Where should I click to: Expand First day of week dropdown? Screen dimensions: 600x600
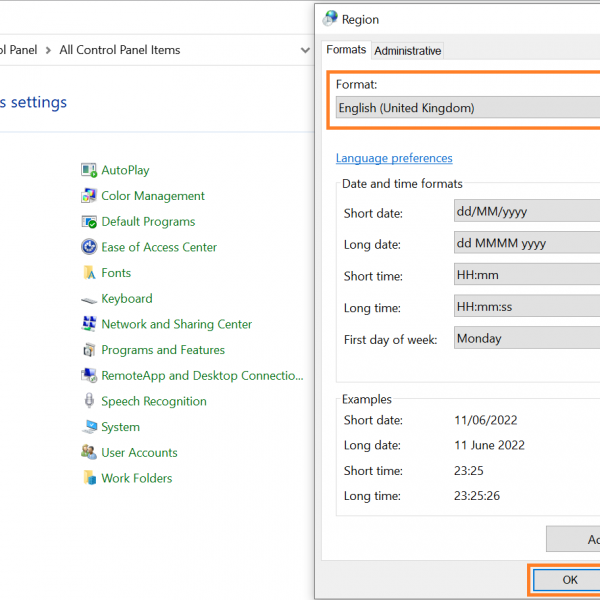(527, 339)
